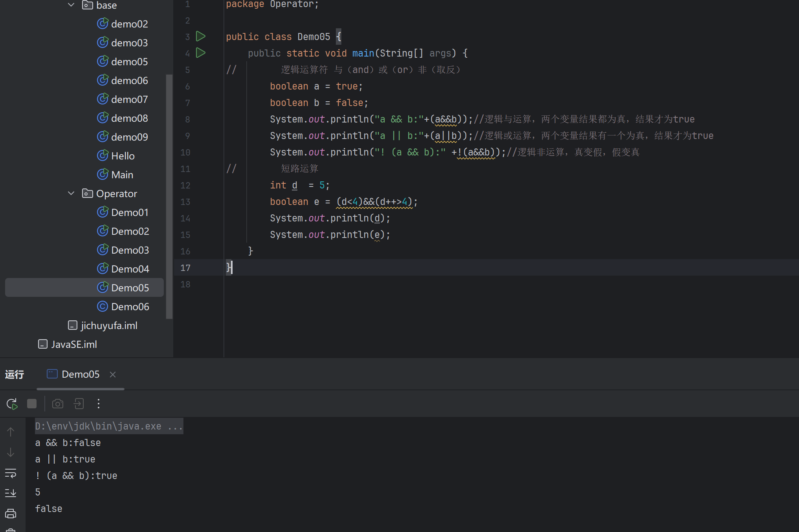The image size is (799, 532).
Task: Click the scroll up arrow in console
Action: click(11, 432)
